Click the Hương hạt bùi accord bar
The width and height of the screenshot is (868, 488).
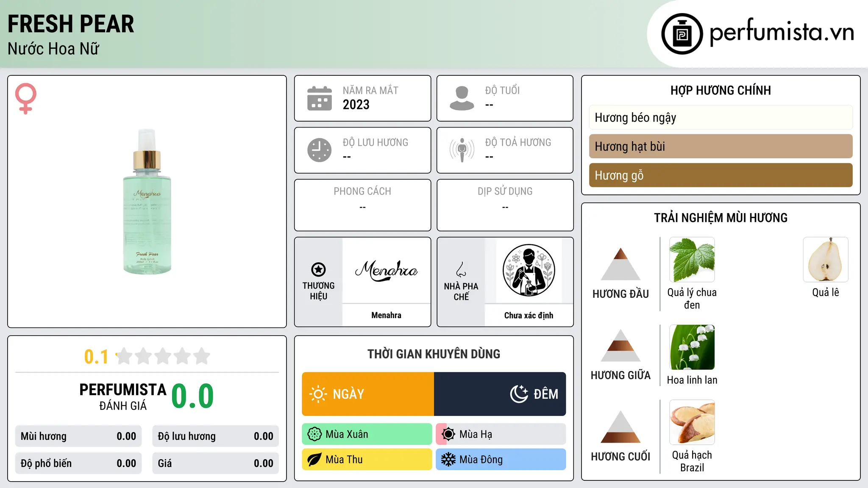pos(721,146)
